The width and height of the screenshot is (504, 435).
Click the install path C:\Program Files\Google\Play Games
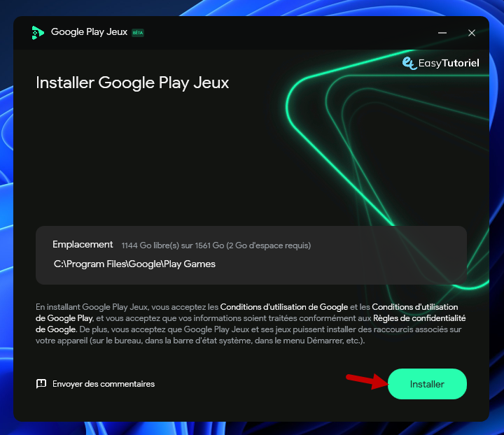tap(134, 264)
